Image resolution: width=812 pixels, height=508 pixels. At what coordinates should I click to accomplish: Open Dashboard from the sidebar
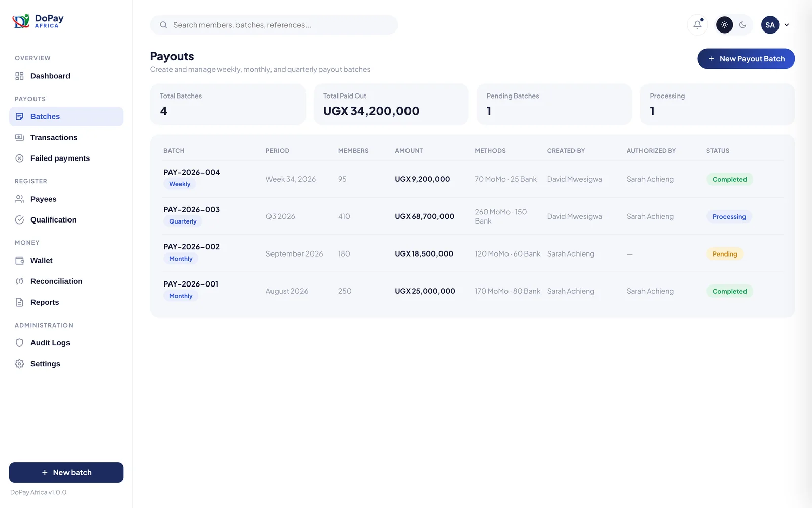tap(66, 76)
